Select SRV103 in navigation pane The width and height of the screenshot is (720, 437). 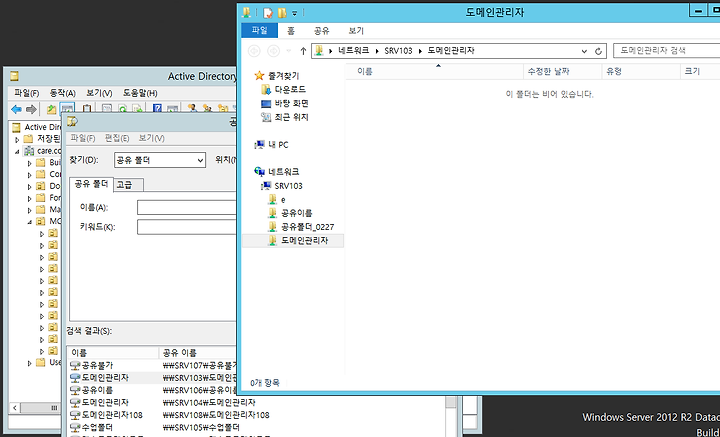click(288, 186)
